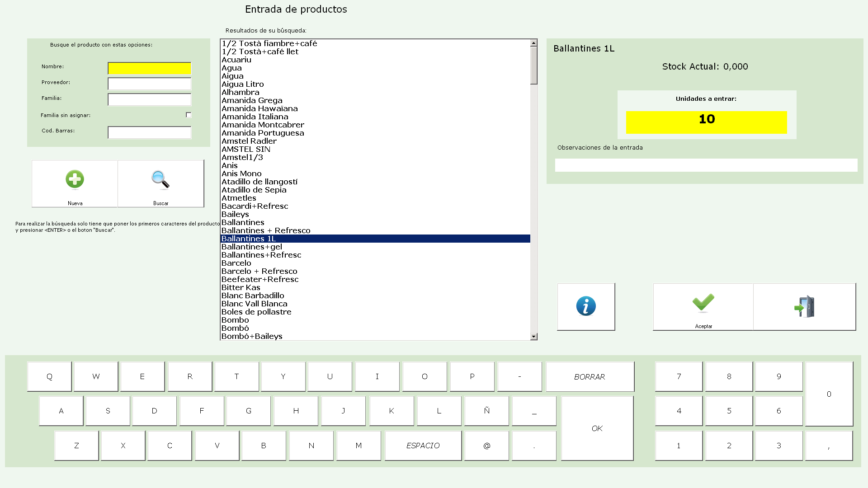The width and height of the screenshot is (868, 488).
Task: Toggle the Familia sin asignar checkbox
Action: point(189,115)
